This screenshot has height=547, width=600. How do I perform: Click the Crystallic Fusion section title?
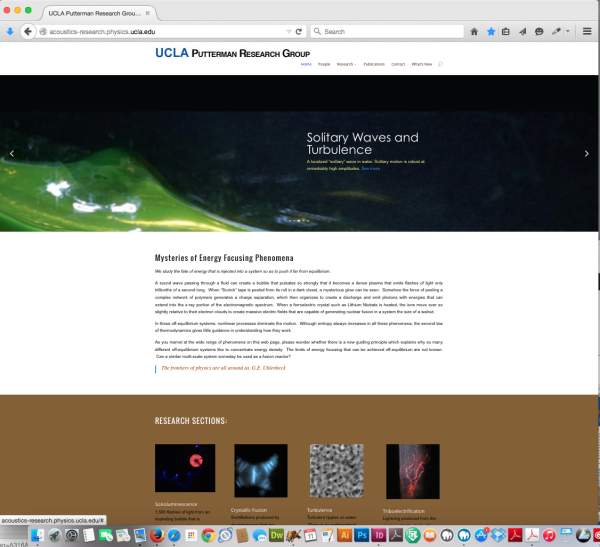tap(249, 510)
